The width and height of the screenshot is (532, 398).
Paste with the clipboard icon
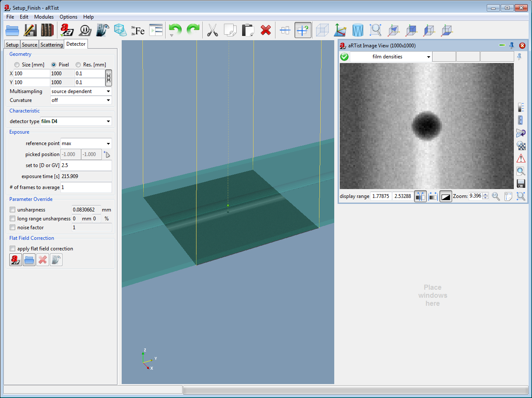pos(248,30)
